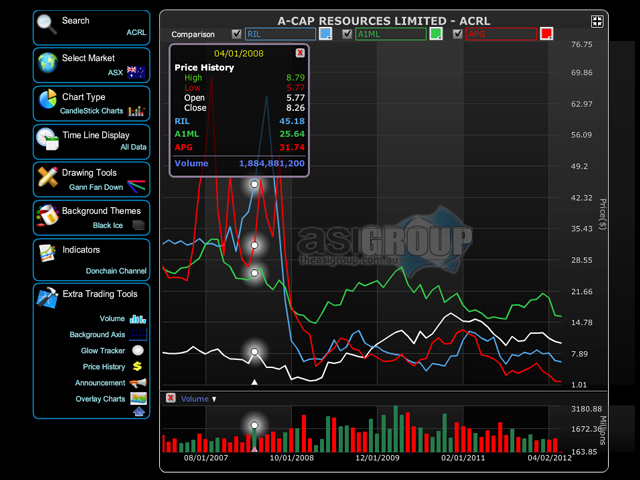Open Time Line Display clock icon

coord(47,139)
